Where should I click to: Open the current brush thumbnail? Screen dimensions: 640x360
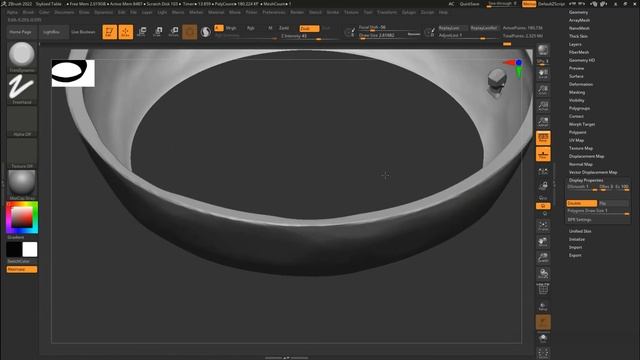point(22,57)
